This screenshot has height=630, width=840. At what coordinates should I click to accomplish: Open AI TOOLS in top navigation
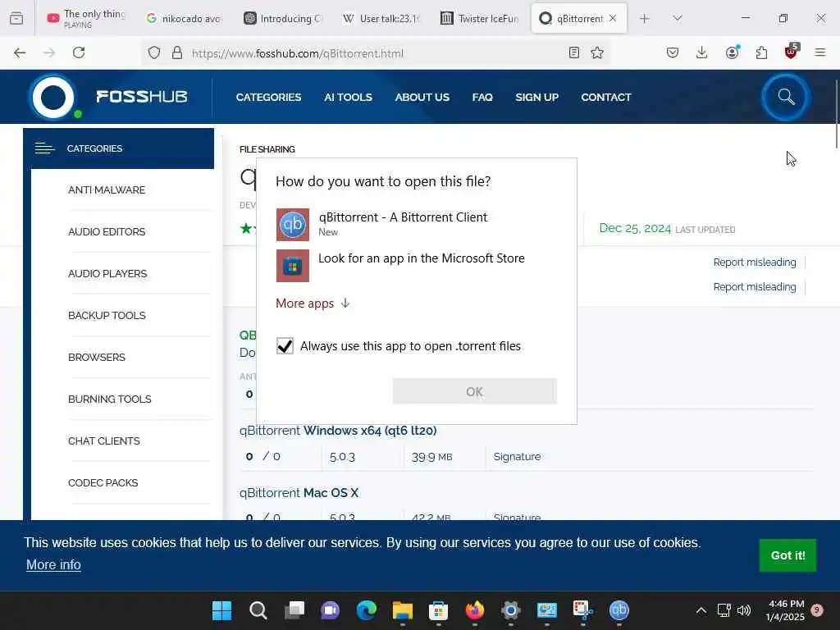348,97
